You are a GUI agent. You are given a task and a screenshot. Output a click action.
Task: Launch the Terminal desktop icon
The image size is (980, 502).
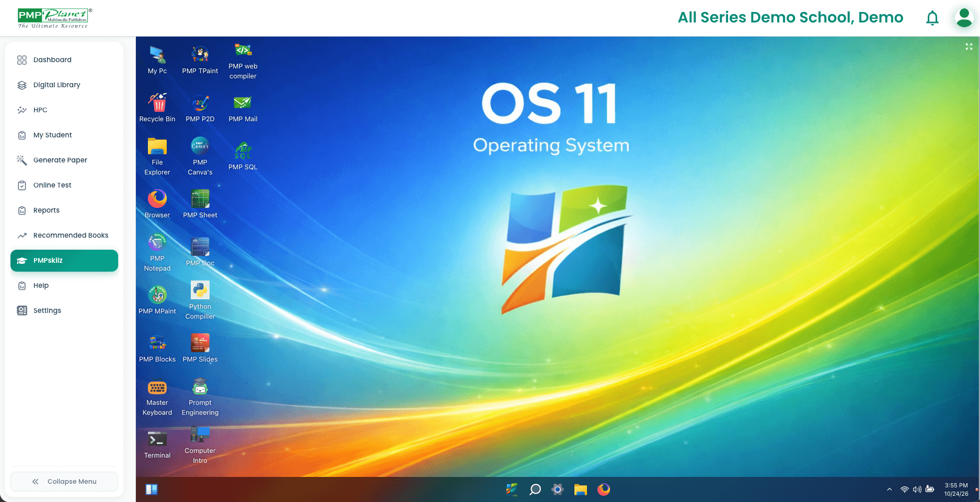coord(157,445)
